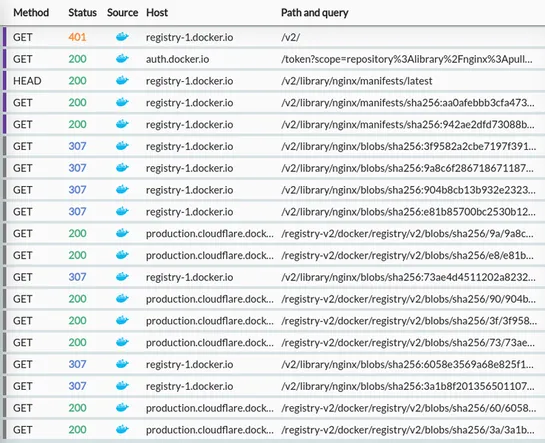Click Docker icon in the sha256/73/73ae cloudflare row
545x443 pixels.
122,342
